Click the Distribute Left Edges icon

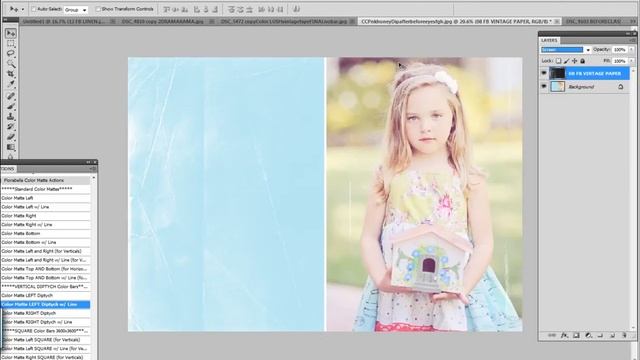[262, 9]
